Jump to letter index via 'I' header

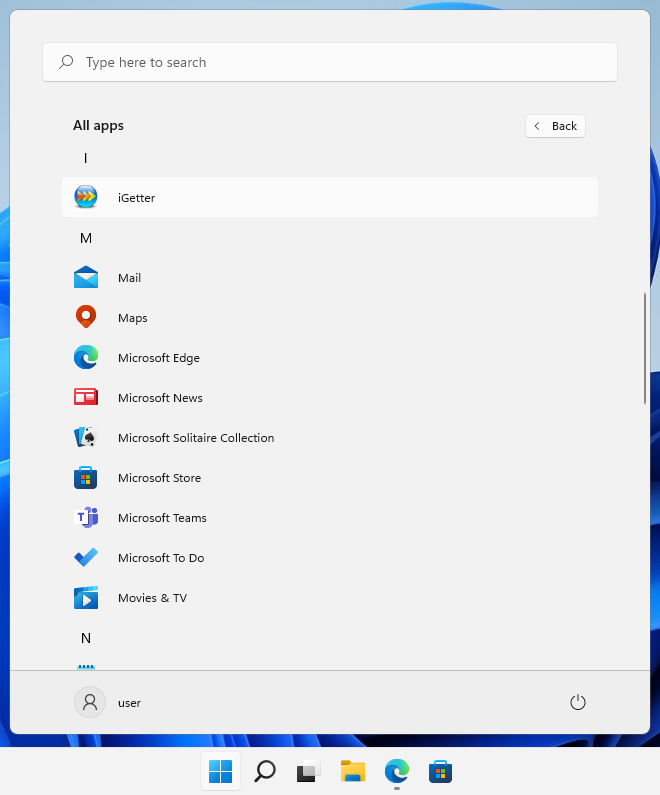[85, 158]
